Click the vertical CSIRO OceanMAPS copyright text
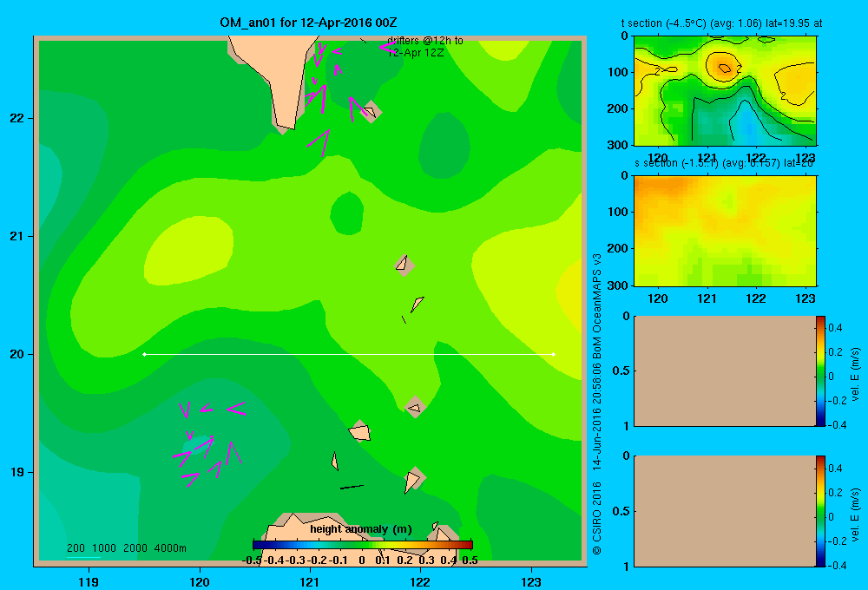868x590 pixels. [597, 404]
